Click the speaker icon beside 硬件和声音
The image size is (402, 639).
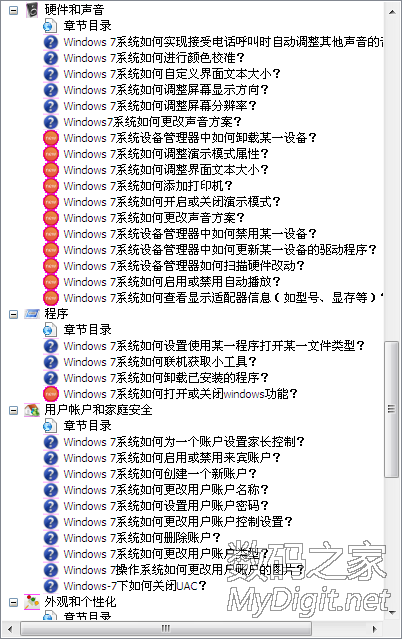[32, 10]
